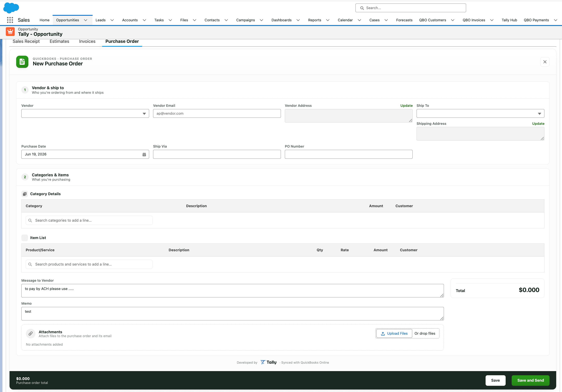Open the Accounts nav tab
Viewport: 562px width, 392px height.
[x=130, y=20]
